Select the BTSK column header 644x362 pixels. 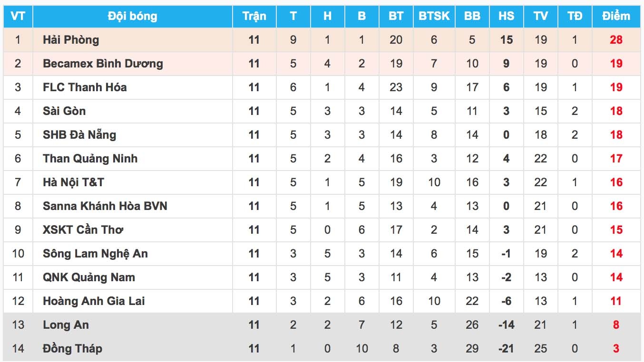[x=434, y=16]
